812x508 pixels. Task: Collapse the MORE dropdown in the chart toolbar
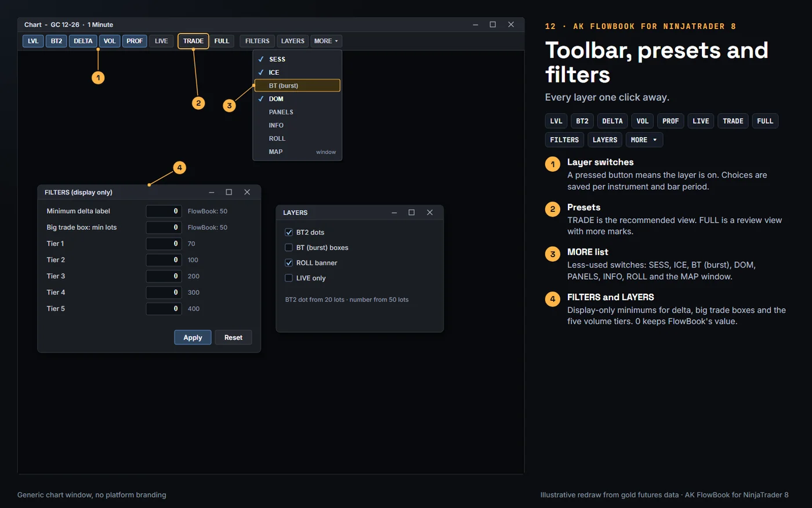(327, 41)
